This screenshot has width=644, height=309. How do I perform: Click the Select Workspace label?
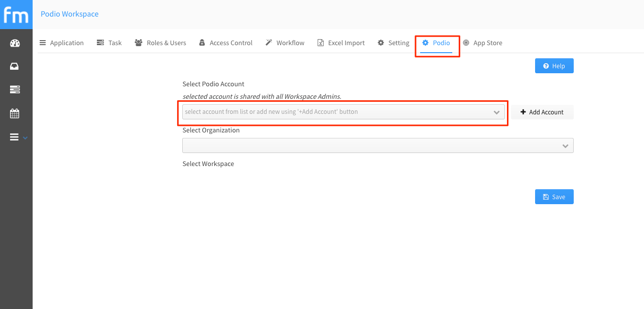coord(208,164)
